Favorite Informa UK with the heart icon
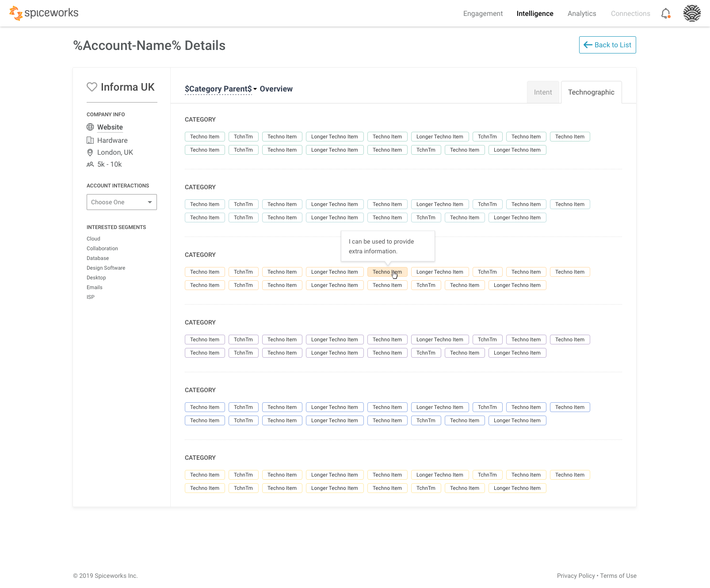 click(x=92, y=87)
